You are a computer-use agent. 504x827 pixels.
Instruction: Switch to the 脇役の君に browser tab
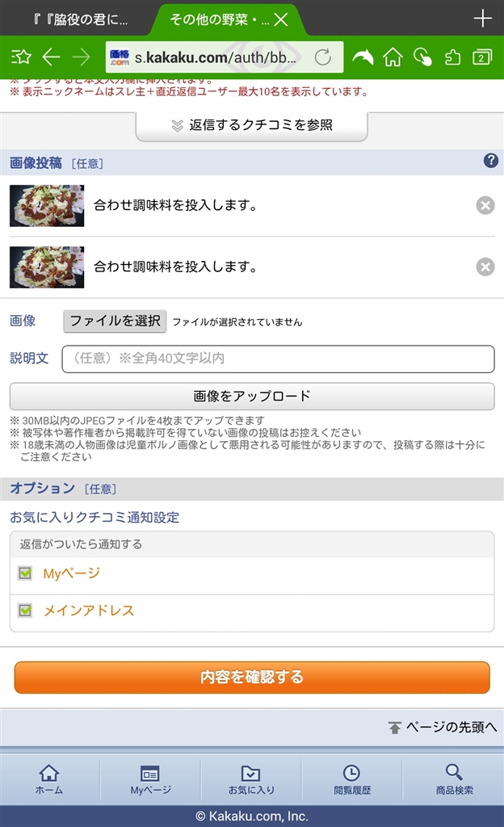point(79,19)
